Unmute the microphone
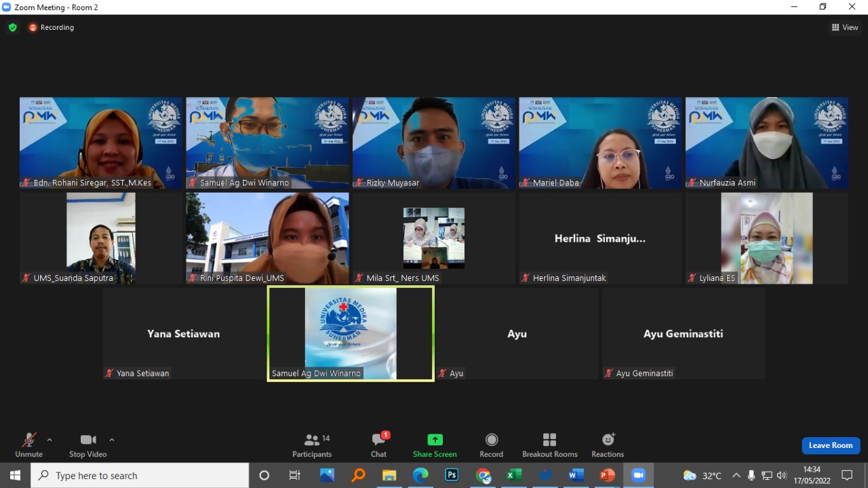Image resolution: width=868 pixels, height=488 pixels. [28, 445]
